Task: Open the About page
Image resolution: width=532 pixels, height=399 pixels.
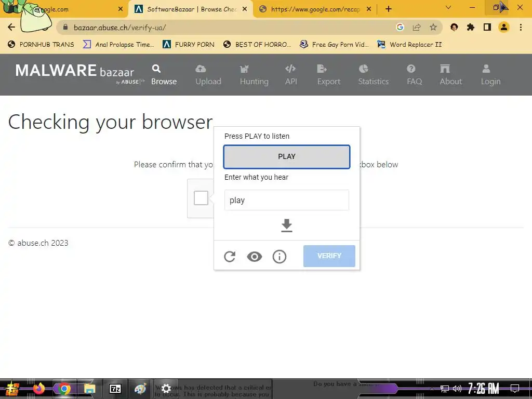Action: [x=451, y=75]
